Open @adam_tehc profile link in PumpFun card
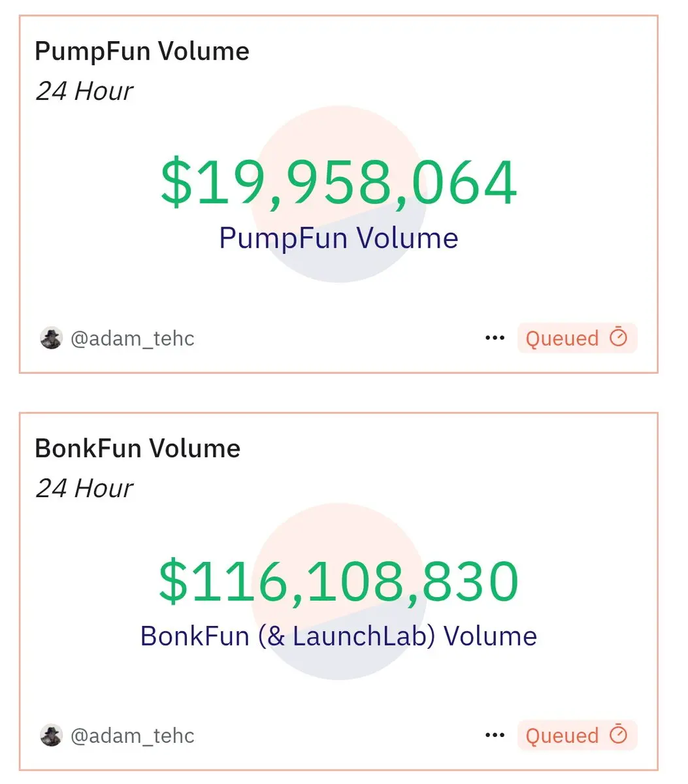688x784 pixels. pyautogui.click(x=133, y=338)
